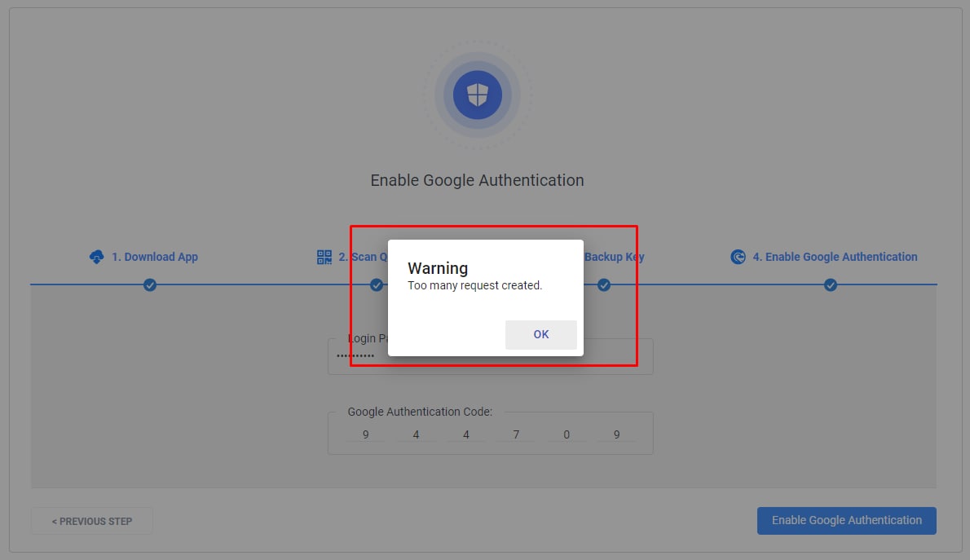Go back with Previous Step button

click(x=91, y=521)
